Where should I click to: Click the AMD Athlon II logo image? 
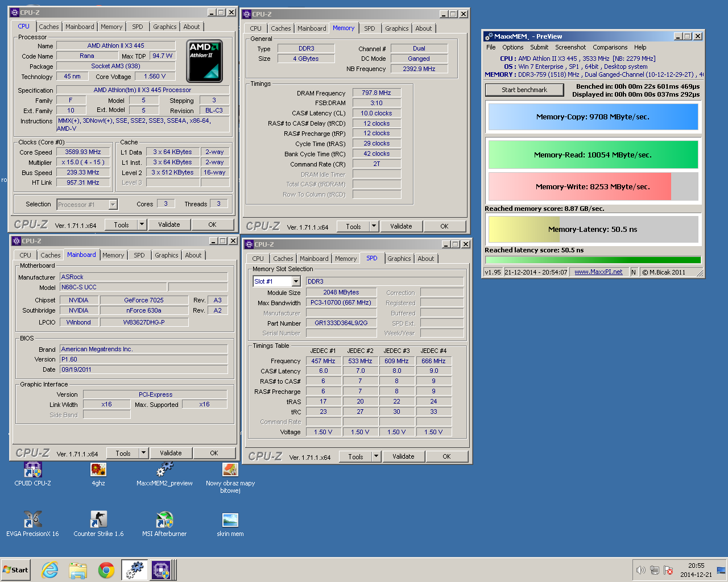205,61
